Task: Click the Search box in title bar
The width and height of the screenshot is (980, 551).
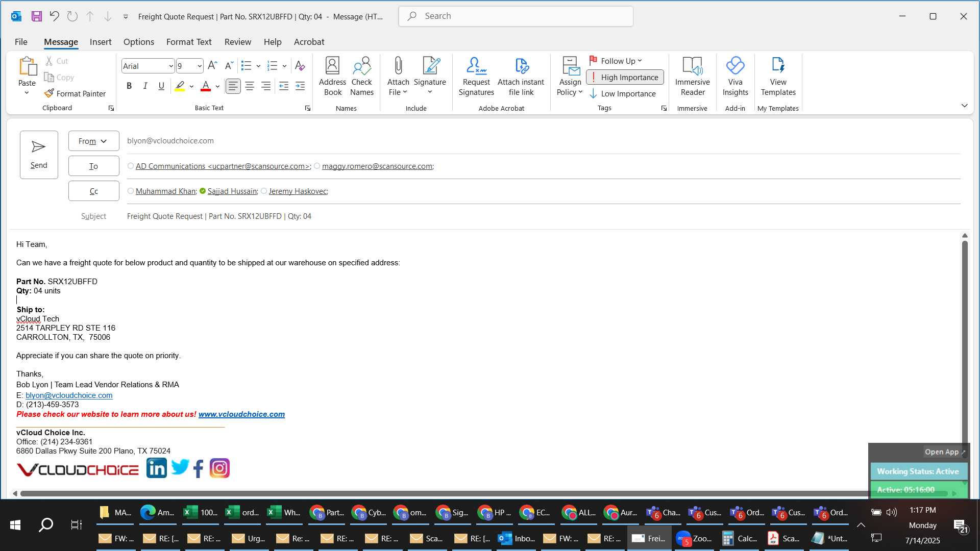Action: 516,16
